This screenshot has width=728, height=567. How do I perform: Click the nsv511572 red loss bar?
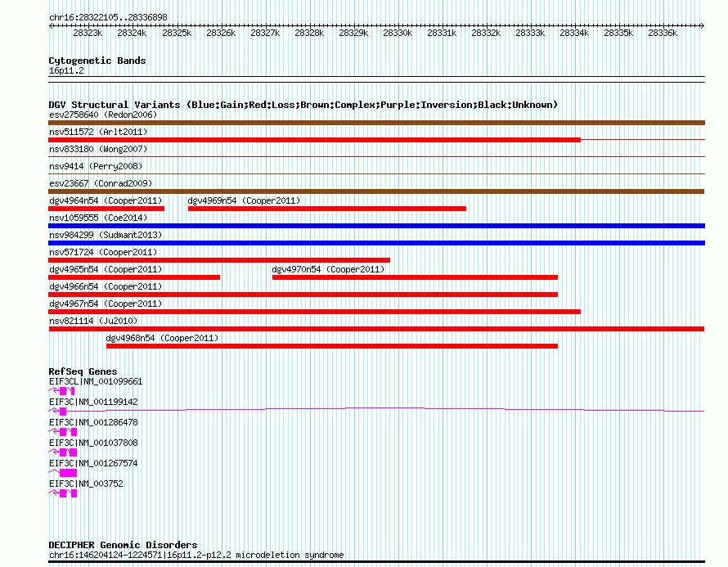click(x=314, y=140)
